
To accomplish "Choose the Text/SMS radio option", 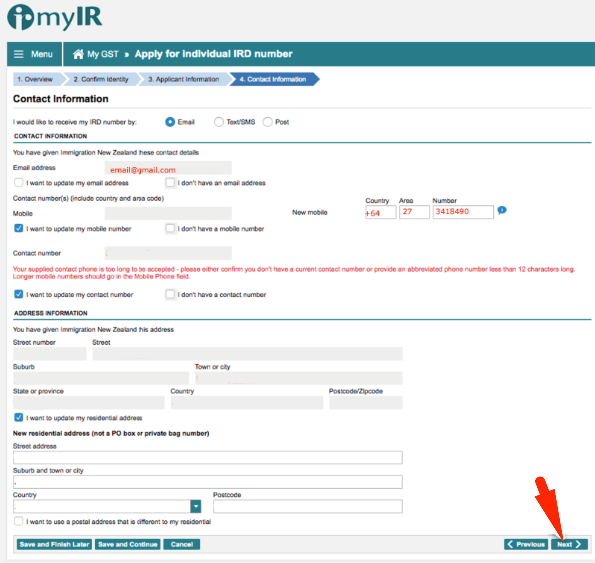I will [x=219, y=122].
